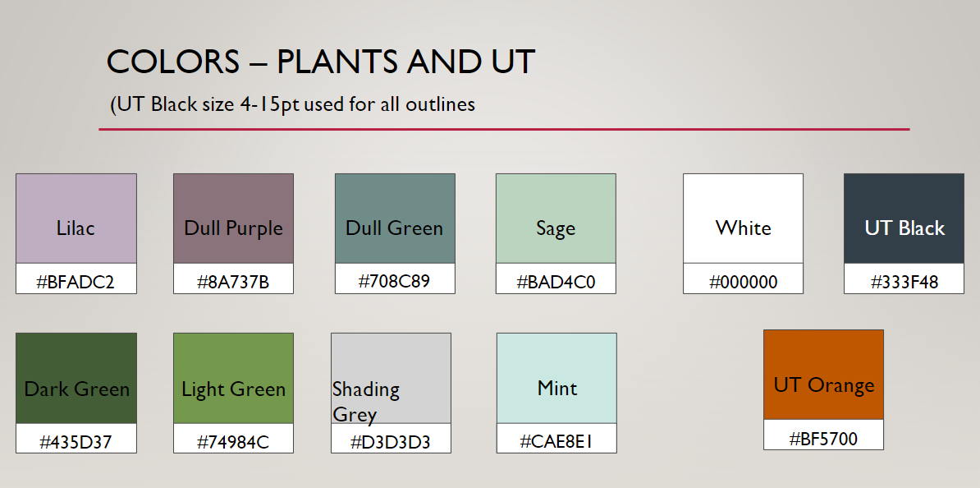Click the #8A737B hex code box
This screenshot has width=980, height=488.
pyautogui.click(x=233, y=279)
